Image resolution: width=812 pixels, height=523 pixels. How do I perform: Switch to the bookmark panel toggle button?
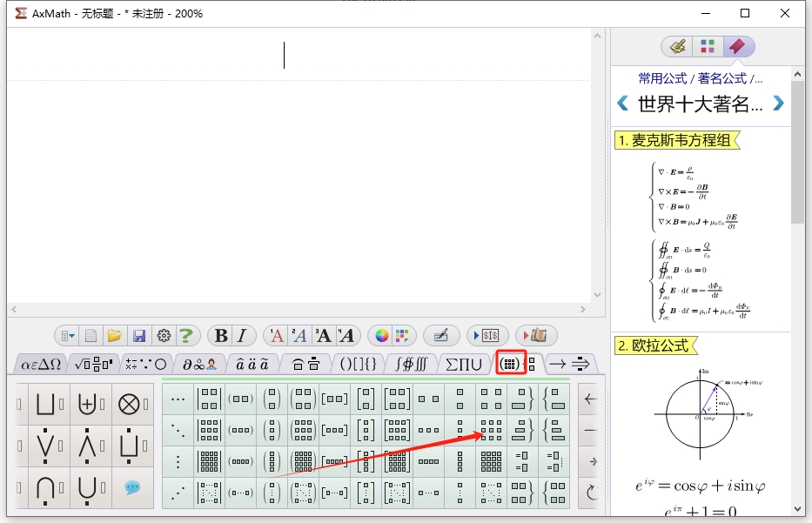click(737, 46)
